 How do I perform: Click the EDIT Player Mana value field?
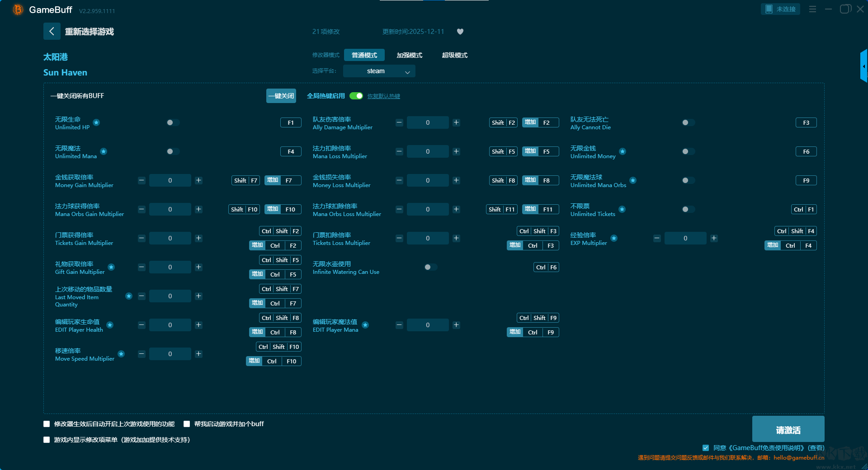(x=428, y=325)
